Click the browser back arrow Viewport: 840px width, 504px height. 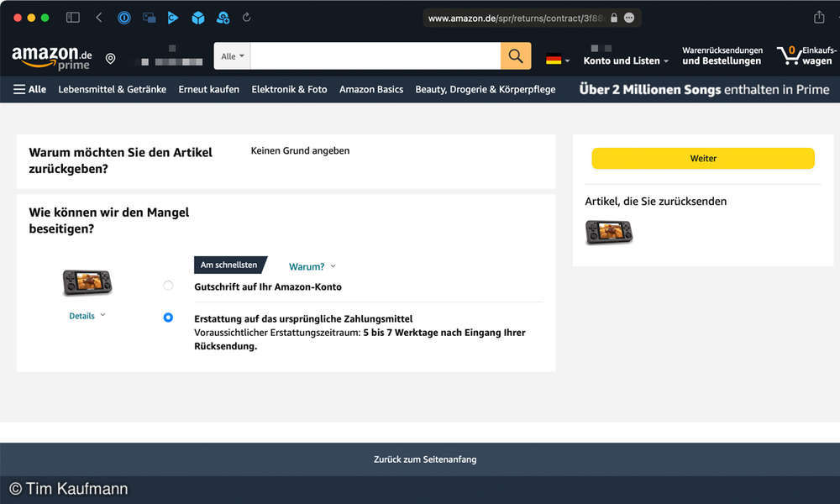100,17
